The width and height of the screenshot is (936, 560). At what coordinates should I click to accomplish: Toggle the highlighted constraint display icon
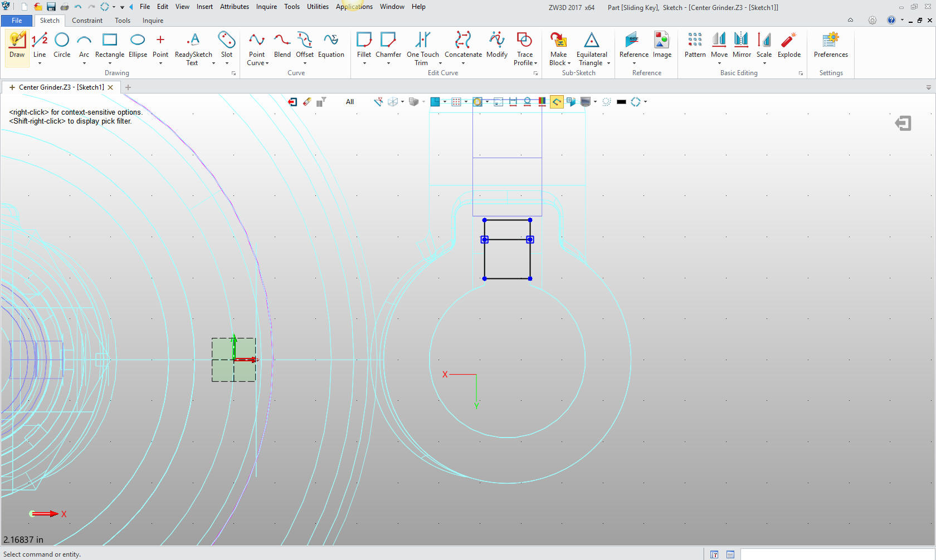(x=557, y=102)
